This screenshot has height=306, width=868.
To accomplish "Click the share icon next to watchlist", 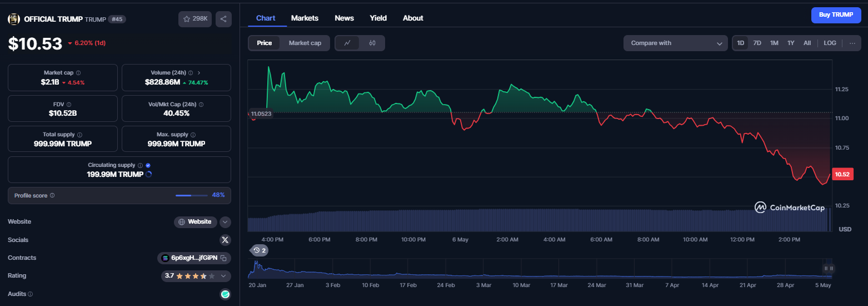I will (x=223, y=19).
